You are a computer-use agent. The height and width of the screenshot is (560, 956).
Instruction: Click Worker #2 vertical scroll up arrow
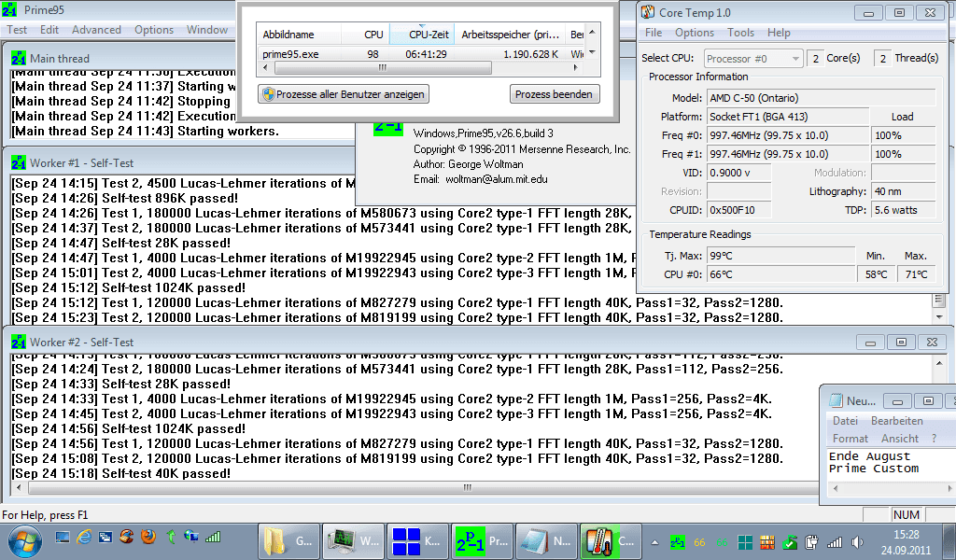(x=939, y=363)
